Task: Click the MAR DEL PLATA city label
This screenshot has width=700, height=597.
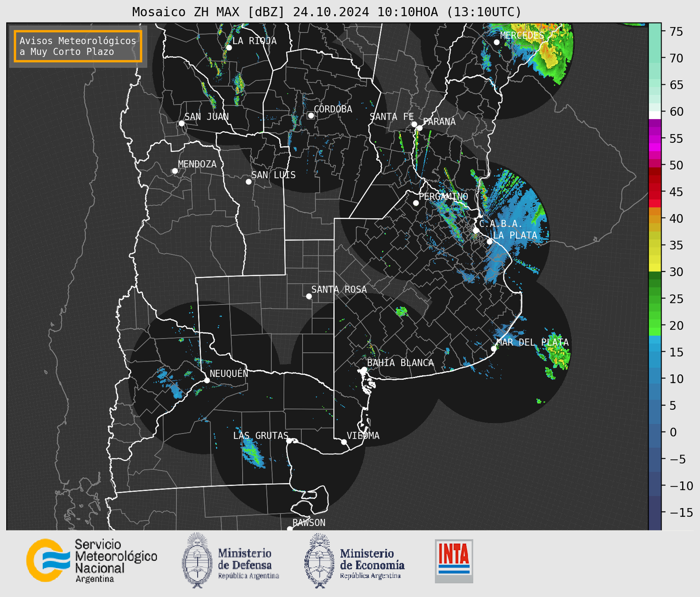Action: [532, 343]
